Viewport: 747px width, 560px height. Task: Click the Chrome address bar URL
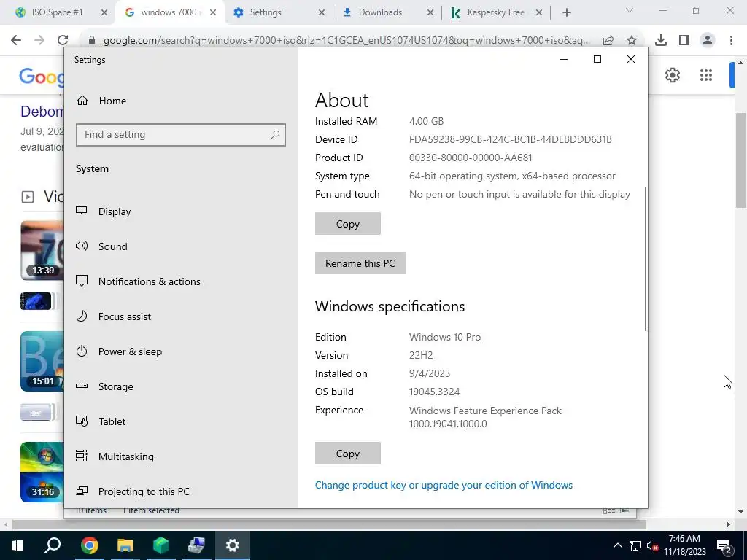tap(347, 40)
